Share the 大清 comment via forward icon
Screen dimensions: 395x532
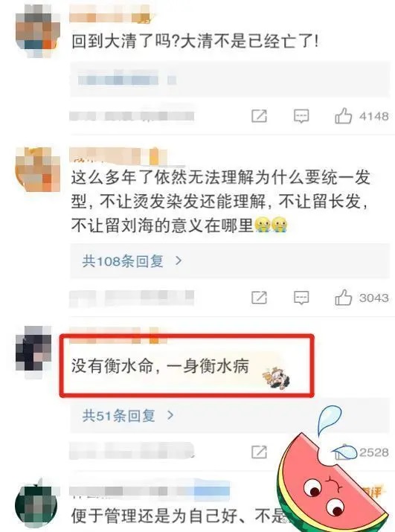pos(259,116)
